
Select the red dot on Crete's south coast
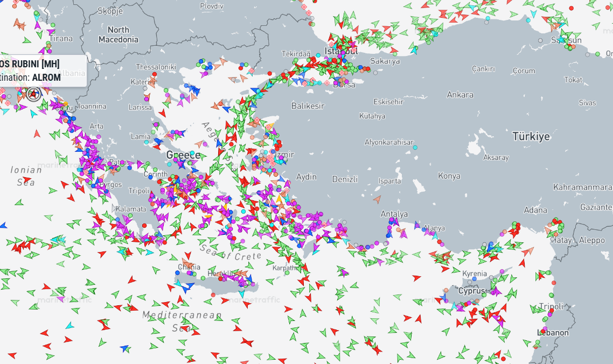point(213,295)
